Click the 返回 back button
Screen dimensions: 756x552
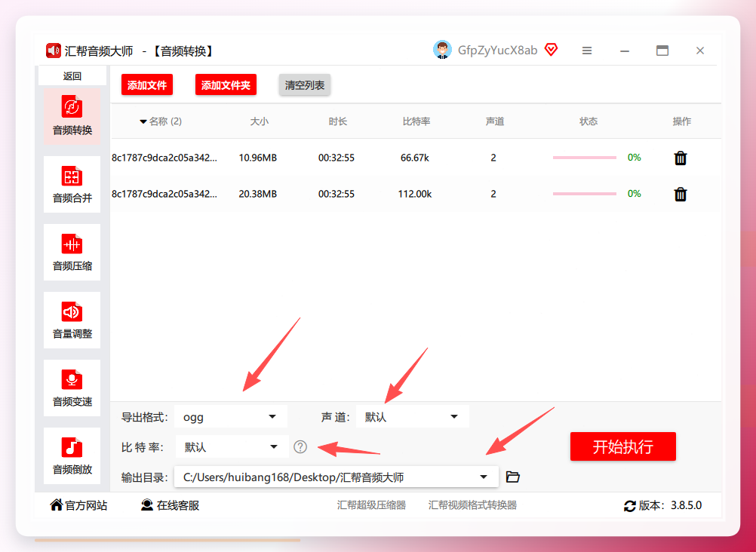click(72, 76)
